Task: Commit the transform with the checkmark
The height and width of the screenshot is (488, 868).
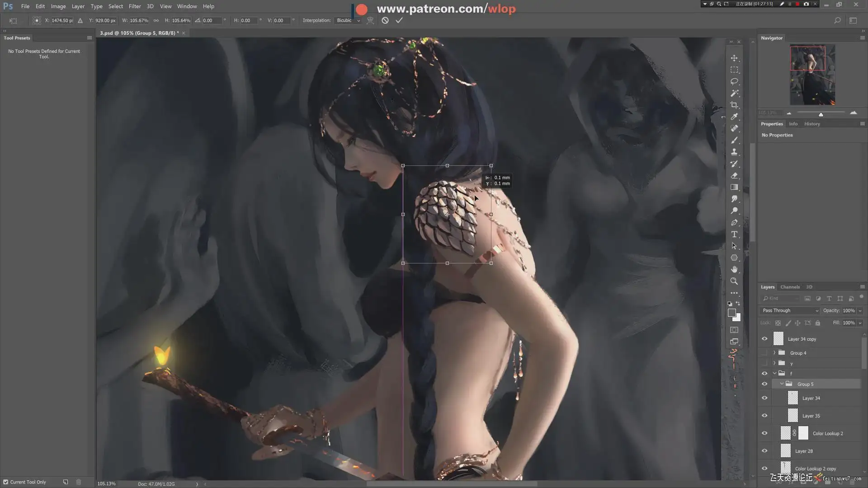Action: [x=399, y=20]
